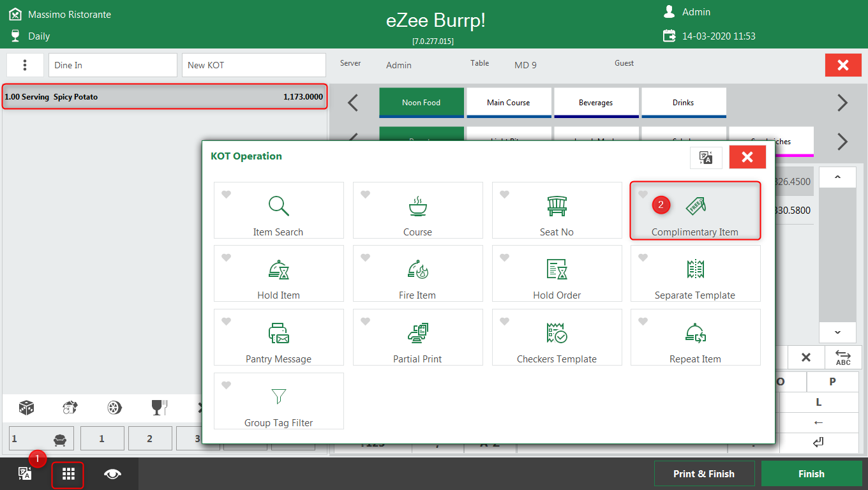Image resolution: width=868 pixels, height=490 pixels.
Task: Click the keyboard clear X key
Action: pyautogui.click(x=806, y=357)
